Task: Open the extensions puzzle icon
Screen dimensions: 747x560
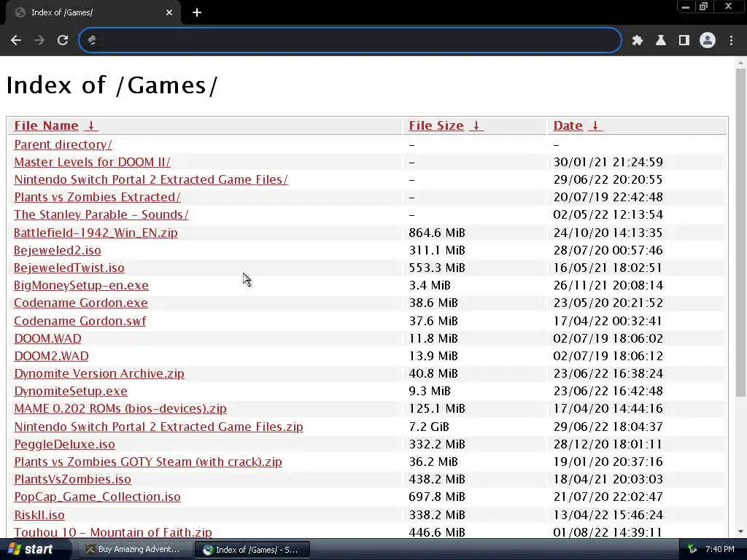Action: [638, 41]
